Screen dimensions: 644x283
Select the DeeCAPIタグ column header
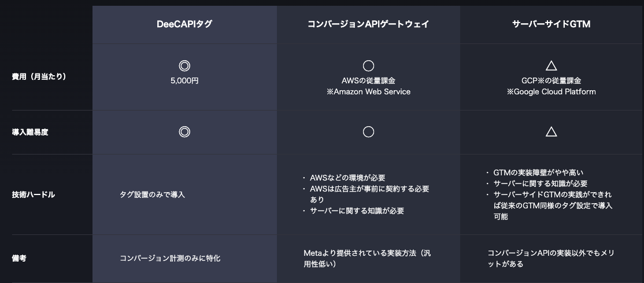(184, 24)
